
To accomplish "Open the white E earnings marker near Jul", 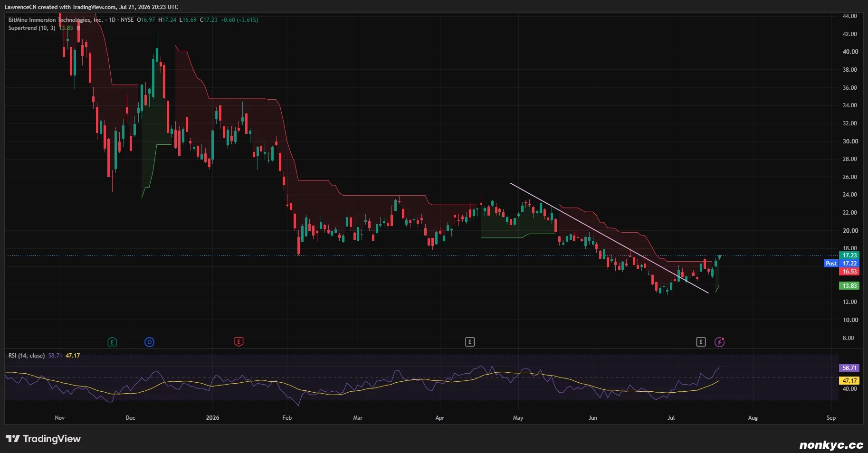I will pos(701,342).
